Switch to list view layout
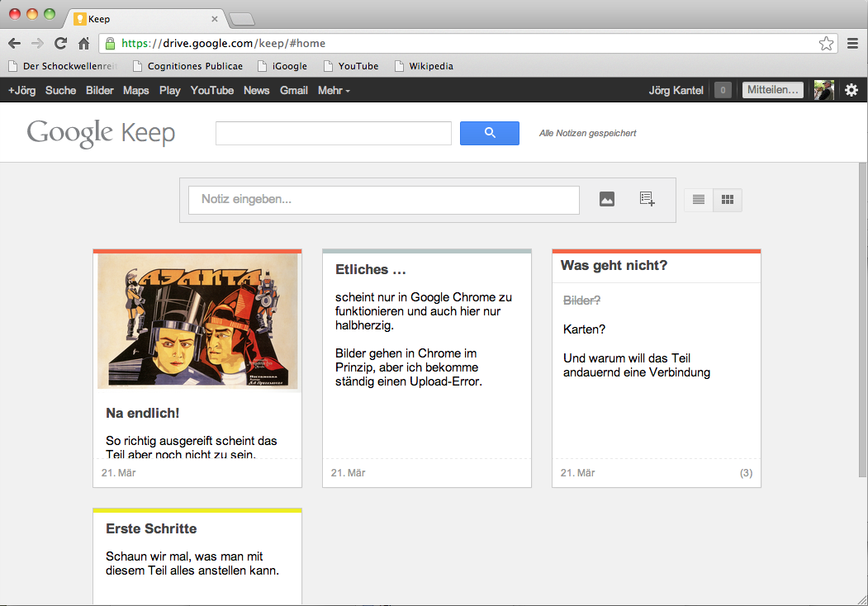This screenshot has width=868, height=606. 699,199
